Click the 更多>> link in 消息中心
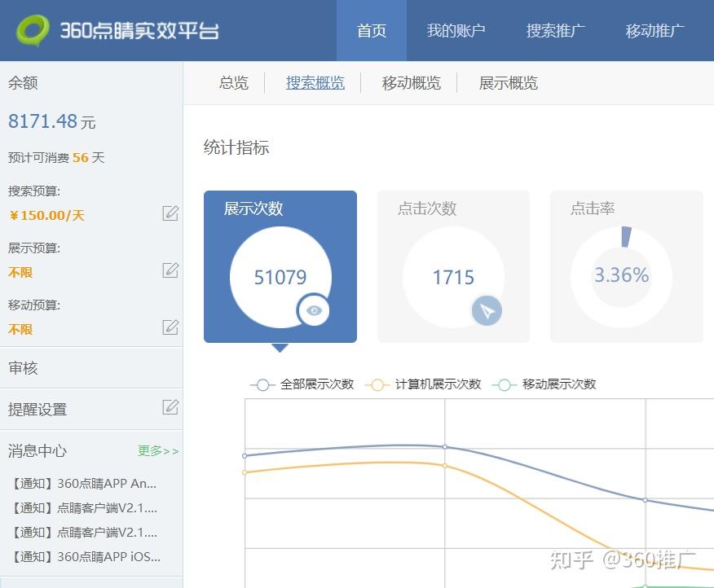 click(x=158, y=451)
